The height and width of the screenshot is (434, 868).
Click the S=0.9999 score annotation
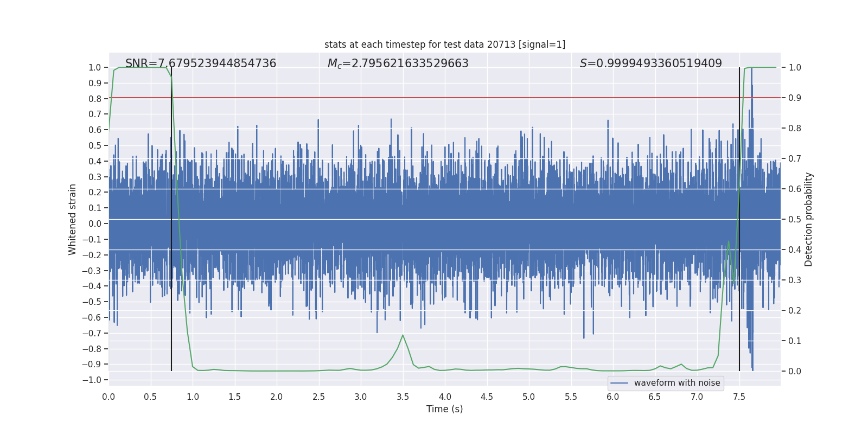click(650, 63)
